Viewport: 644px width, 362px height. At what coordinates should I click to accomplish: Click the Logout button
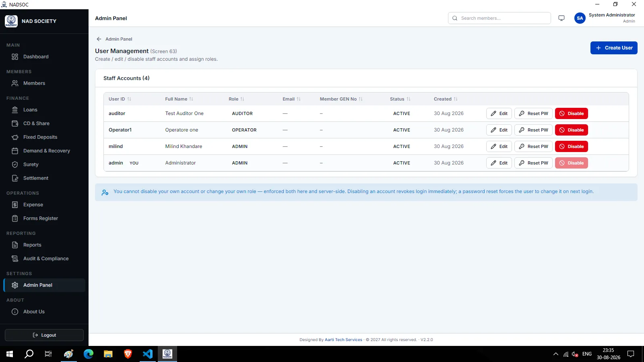(44, 335)
